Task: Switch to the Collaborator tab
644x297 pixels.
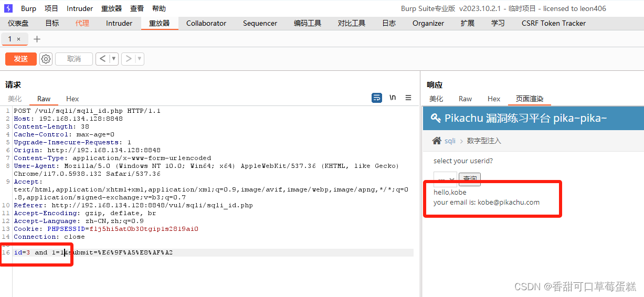Action: [x=206, y=23]
